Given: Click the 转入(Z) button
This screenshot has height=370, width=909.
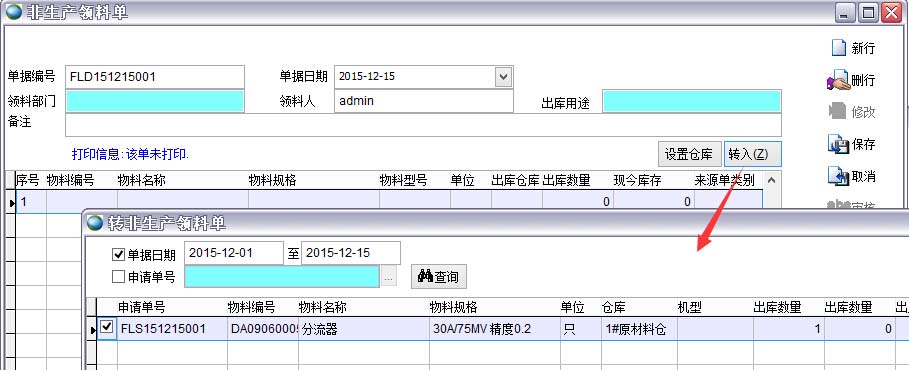Looking at the screenshot, I should click(x=752, y=154).
